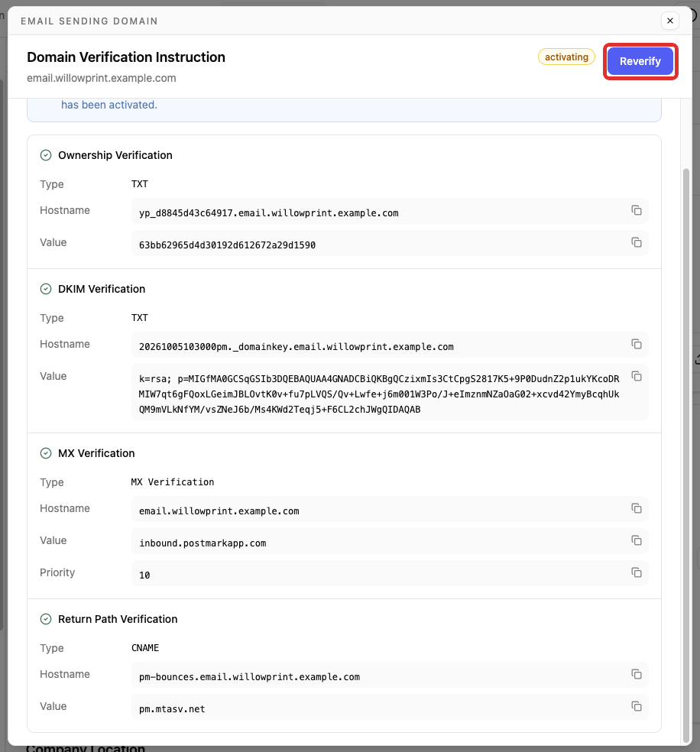Copy the MX Verification hostname
The height and width of the screenshot is (752, 700).
point(637,508)
